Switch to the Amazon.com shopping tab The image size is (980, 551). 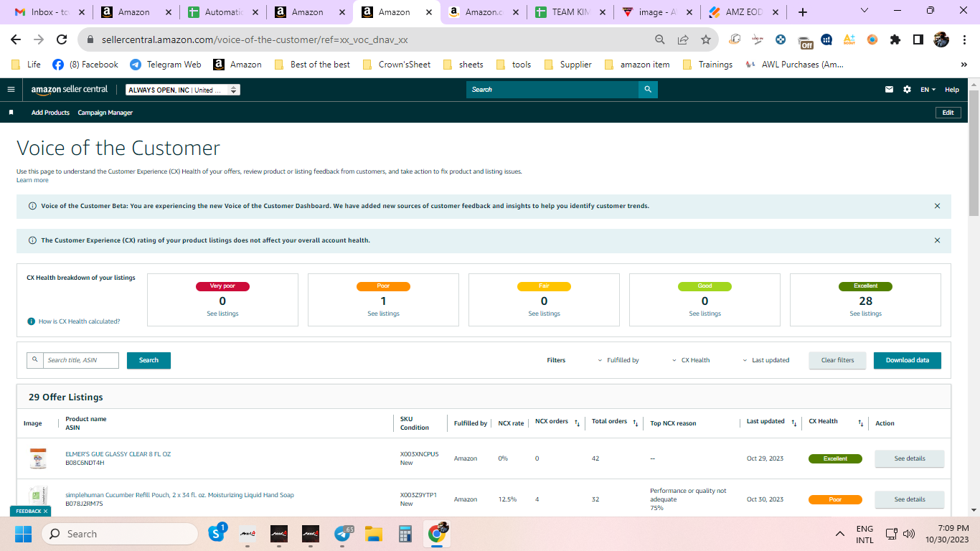point(483,12)
